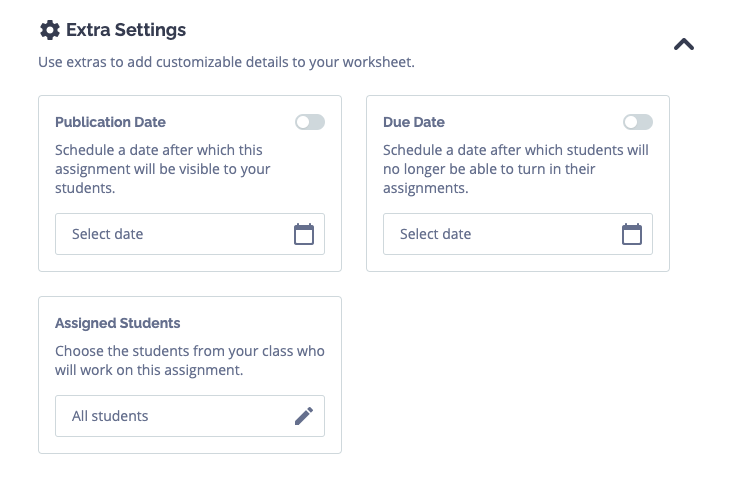
Task: Select the 'Use extras to add customizable details' subtitle
Action: point(226,62)
